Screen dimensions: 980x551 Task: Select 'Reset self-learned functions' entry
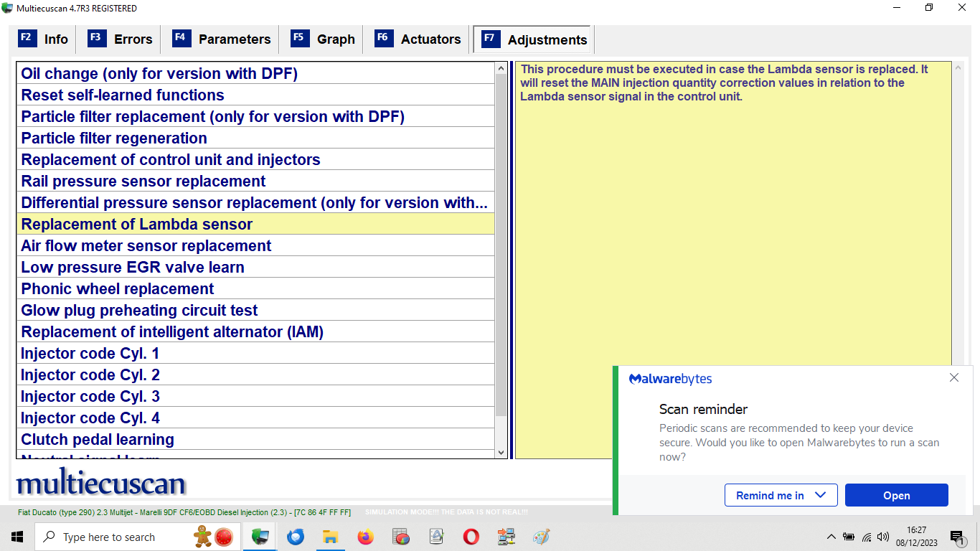pos(255,95)
